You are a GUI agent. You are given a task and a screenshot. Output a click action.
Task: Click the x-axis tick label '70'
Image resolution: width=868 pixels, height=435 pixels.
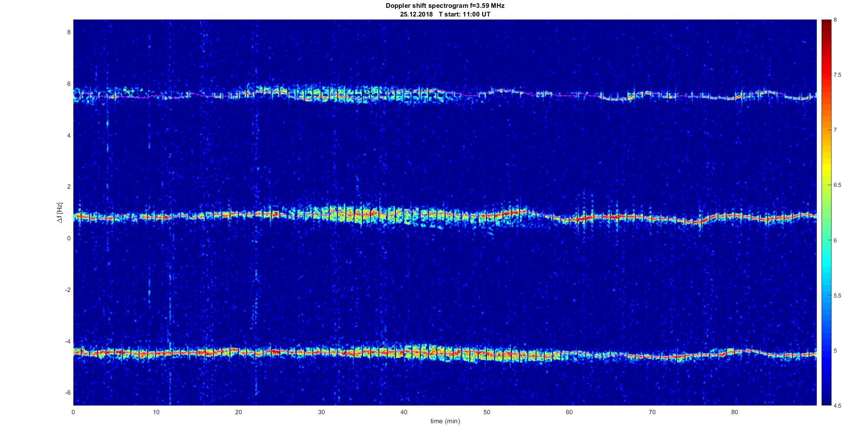pos(652,412)
